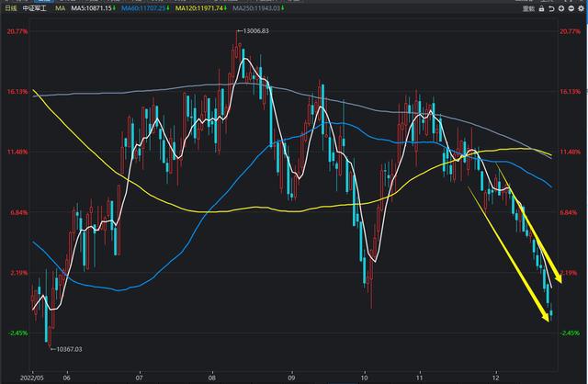Click the left axis 6.84% label

(18, 212)
